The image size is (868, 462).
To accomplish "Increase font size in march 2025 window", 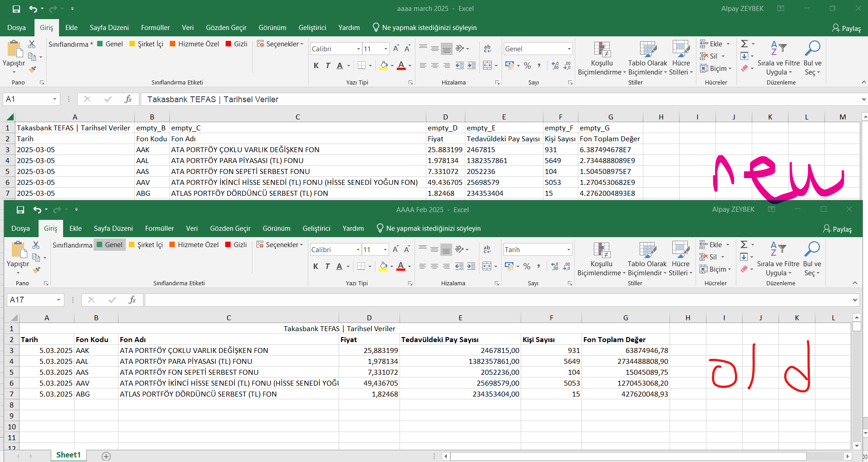I will point(396,49).
